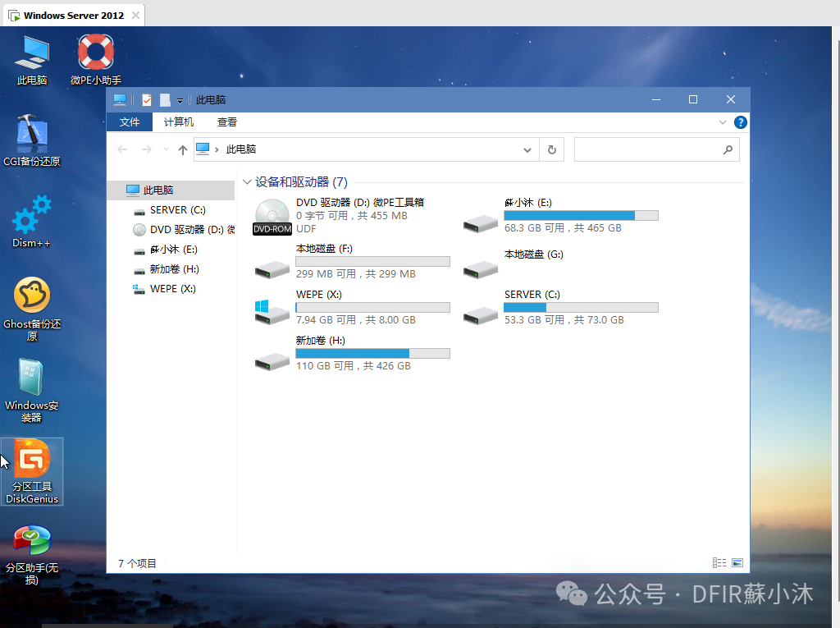Viewport: 840px width, 628px height.
Task: Click text 110 GB 可用，共 426 GB
Action: [x=354, y=366]
